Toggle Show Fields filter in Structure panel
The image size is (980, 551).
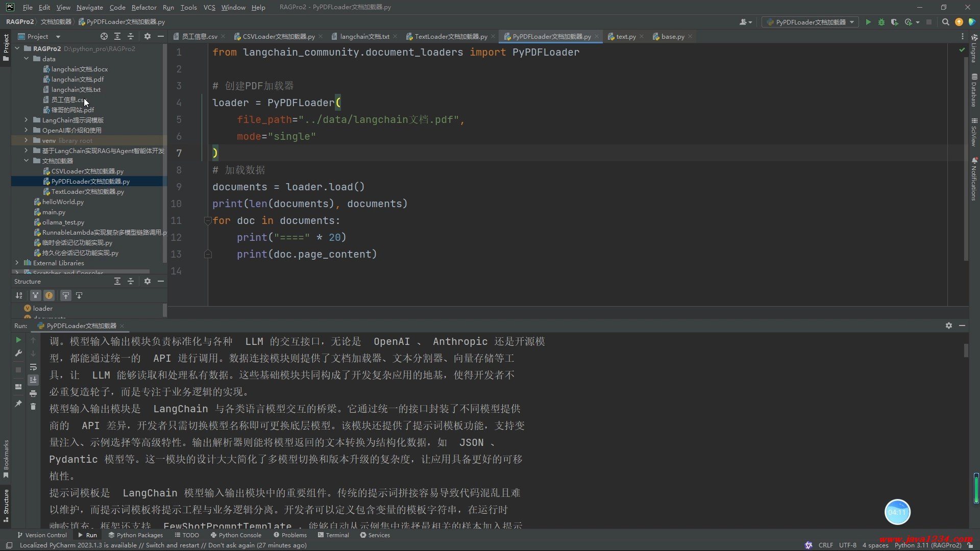48,295
